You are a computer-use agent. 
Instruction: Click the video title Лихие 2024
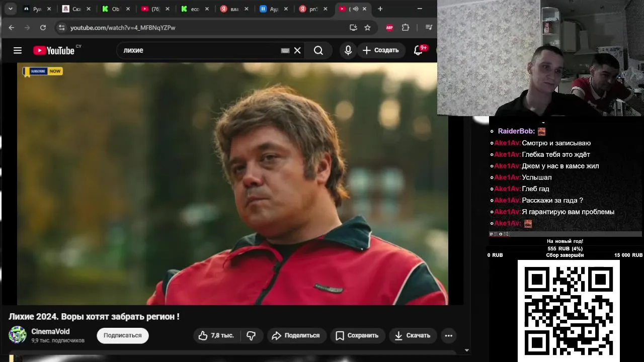click(94, 317)
